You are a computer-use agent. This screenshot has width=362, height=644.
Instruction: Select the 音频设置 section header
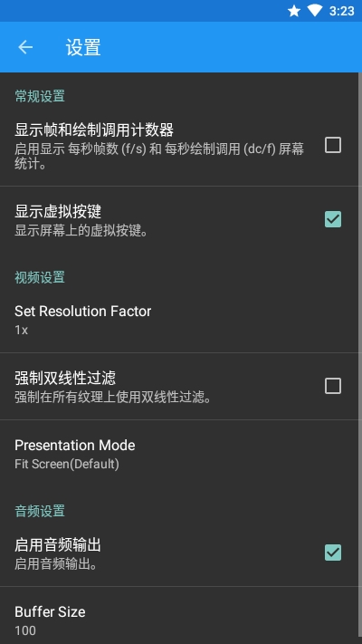pos(40,511)
